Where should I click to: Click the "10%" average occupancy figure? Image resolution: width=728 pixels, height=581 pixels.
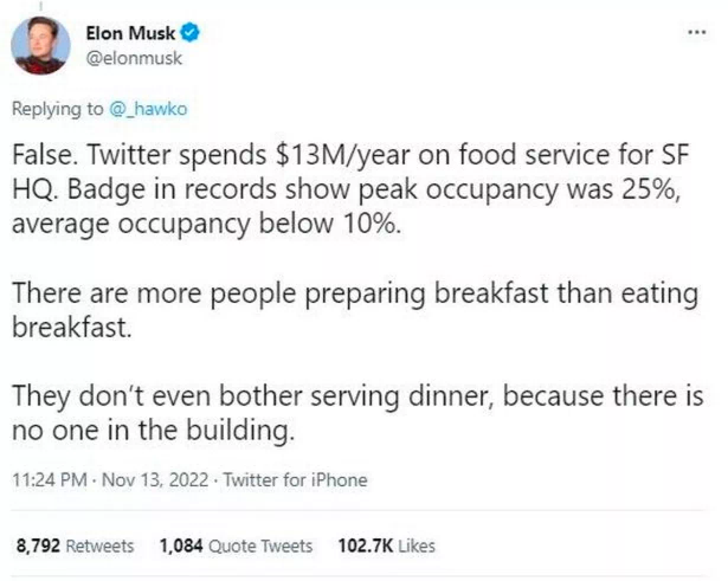click(x=367, y=224)
